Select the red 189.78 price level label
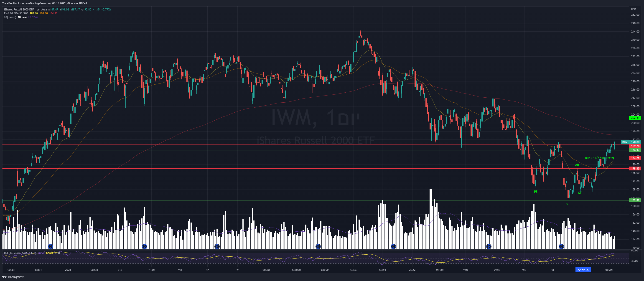This screenshot has height=281, width=644. click(x=635, y=146)
